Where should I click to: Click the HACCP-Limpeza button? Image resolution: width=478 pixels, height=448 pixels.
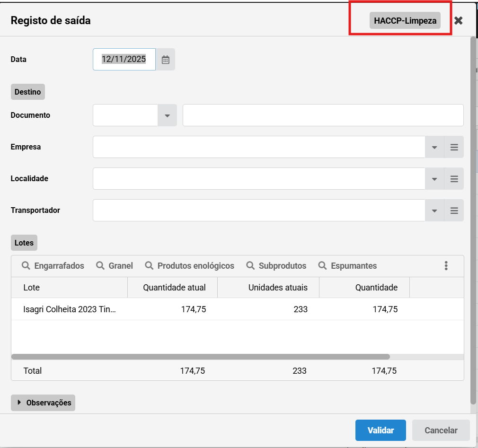(405, 21)
